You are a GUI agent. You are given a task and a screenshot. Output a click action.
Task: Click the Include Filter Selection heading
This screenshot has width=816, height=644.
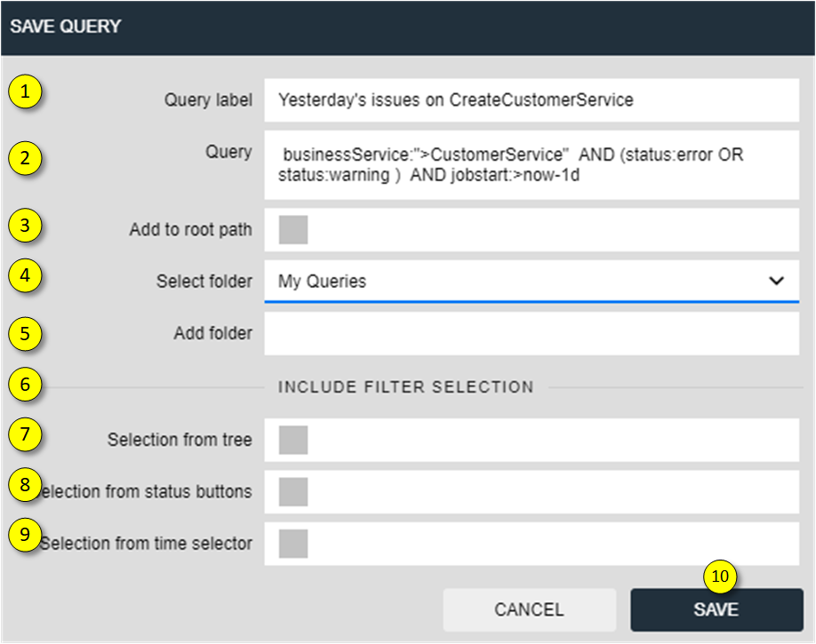[x=405, y=387]
